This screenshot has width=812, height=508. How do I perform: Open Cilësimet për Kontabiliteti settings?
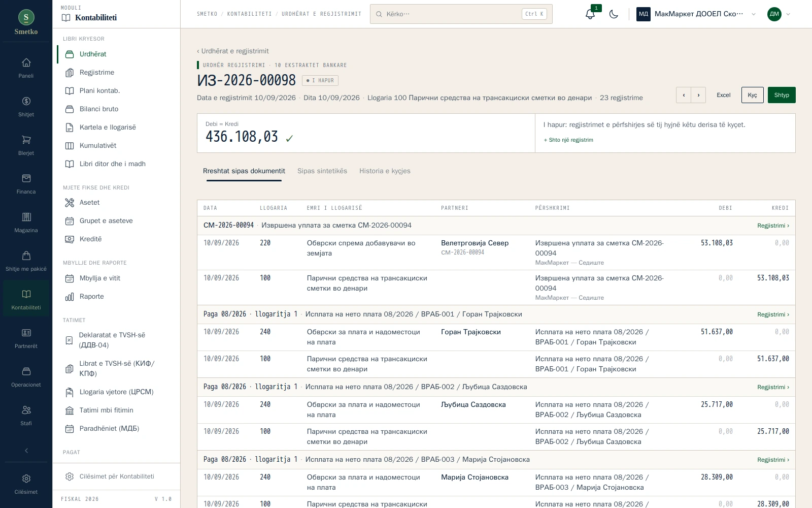pos(116,477)
